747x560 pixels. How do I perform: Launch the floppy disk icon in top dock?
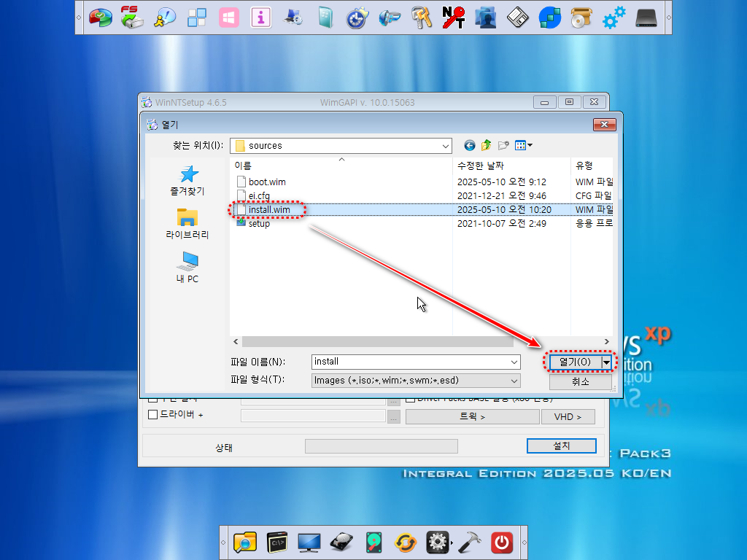point(517,17)
